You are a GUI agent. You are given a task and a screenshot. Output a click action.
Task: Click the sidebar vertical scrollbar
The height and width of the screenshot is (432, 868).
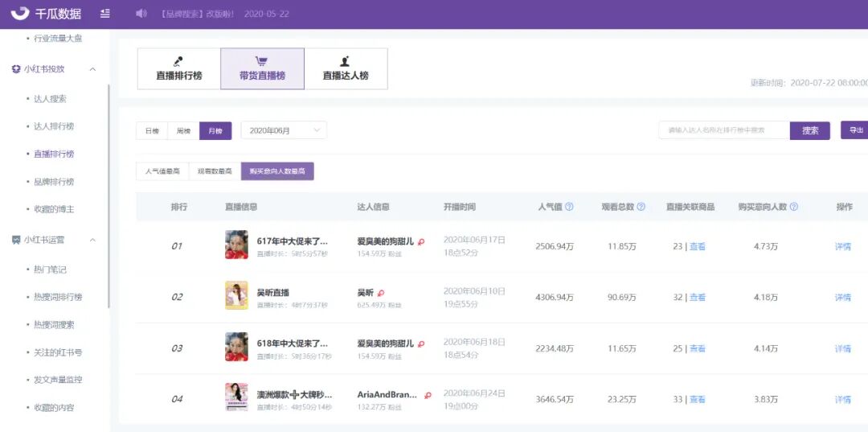(108, 196)
